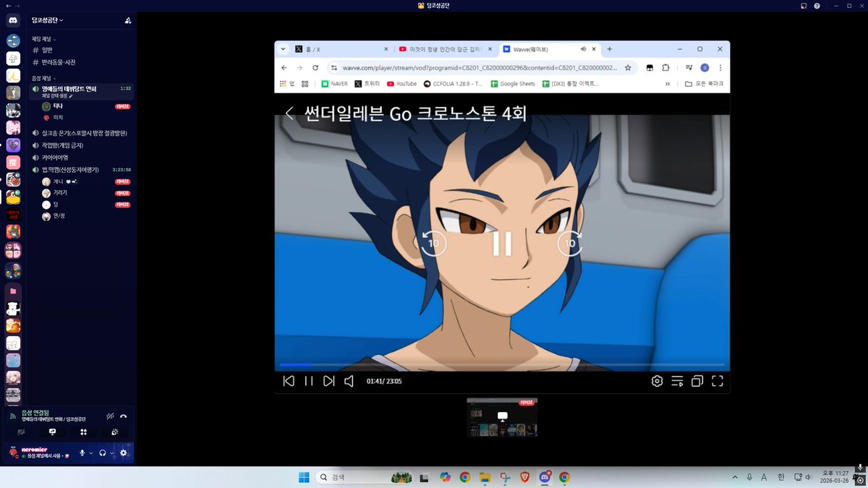Open the 딩코성공단 server dropdown menu
The height and width of the screenshot is (488, 868).
pos(48,20)
